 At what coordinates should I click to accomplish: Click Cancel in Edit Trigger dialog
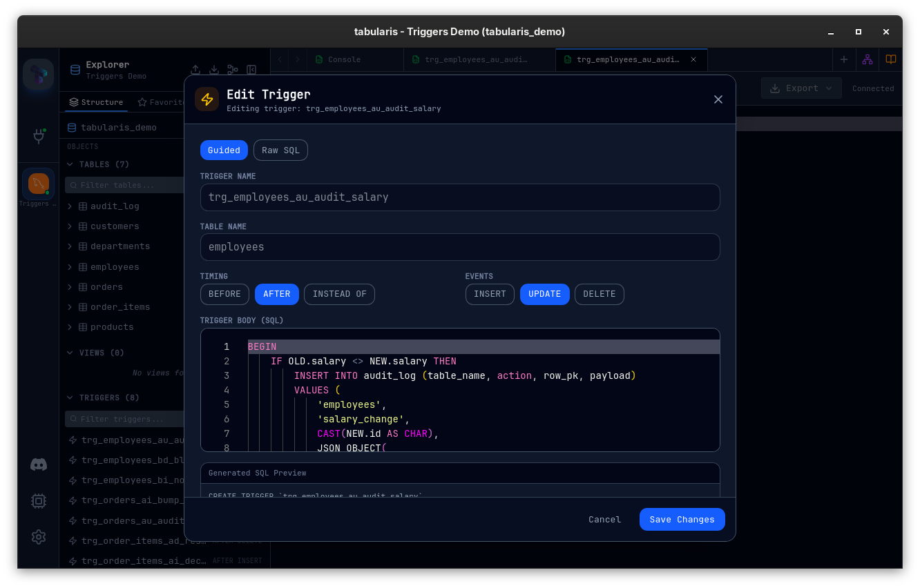(x=604, y=520)
